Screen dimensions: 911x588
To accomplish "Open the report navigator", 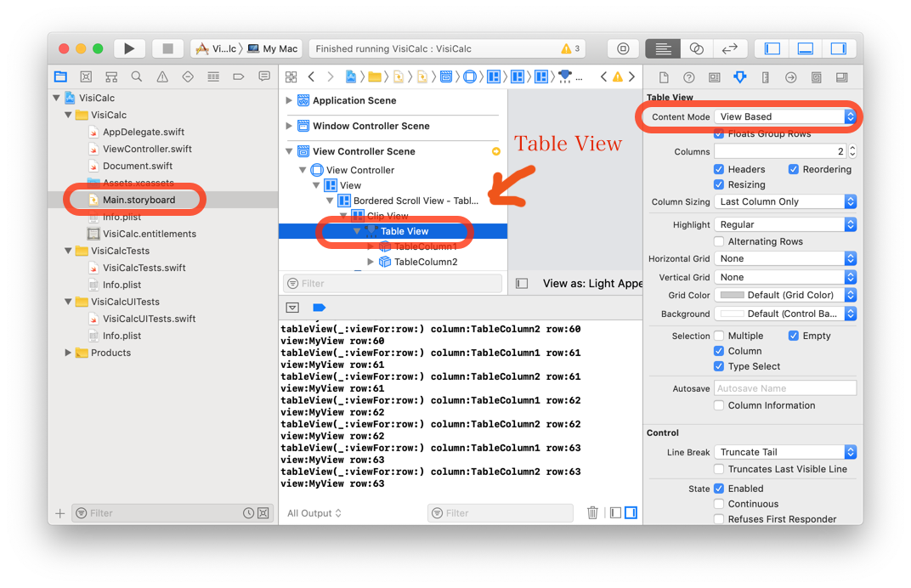I will click(x=264, y=76).
